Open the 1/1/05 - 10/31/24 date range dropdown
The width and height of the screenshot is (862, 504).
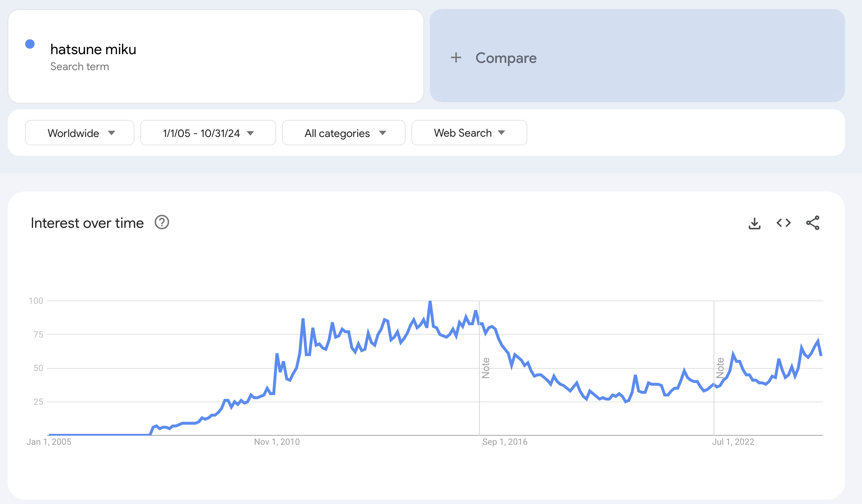[208, 133]
